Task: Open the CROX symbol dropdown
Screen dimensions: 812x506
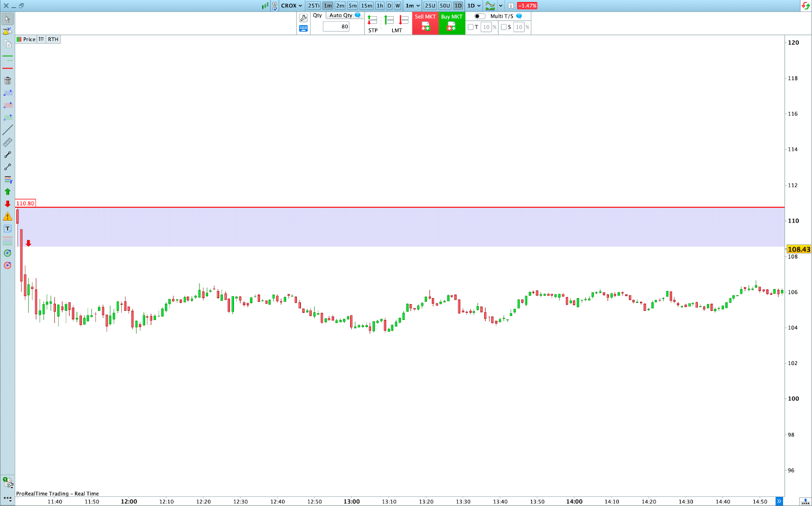Action: pos(292,6)
